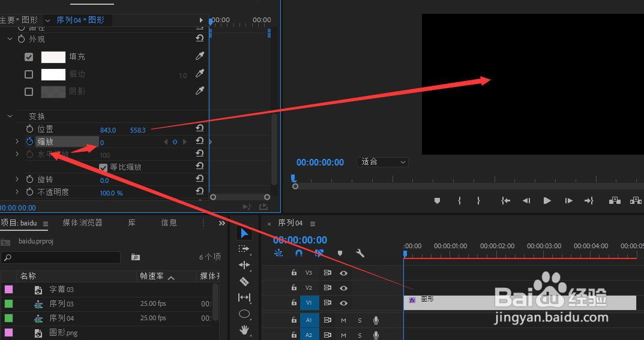Reset the 外观 section
The height and width of the screenshot is (340, 644).
point(200,38)
